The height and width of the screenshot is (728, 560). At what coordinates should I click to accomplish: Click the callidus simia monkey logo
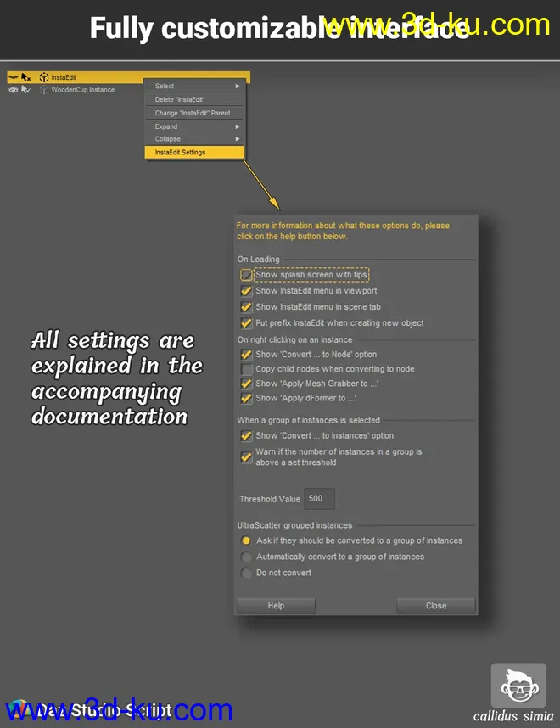[x=518, y=686]
